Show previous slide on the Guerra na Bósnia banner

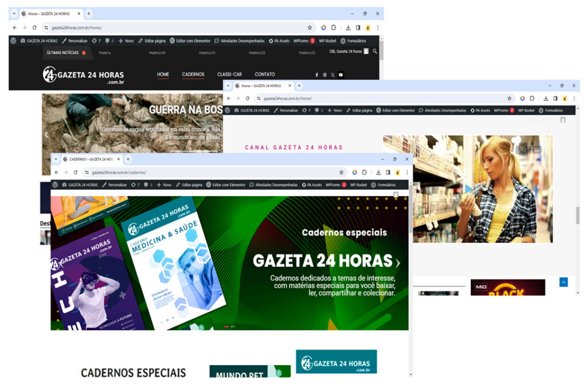coord(46,135)
